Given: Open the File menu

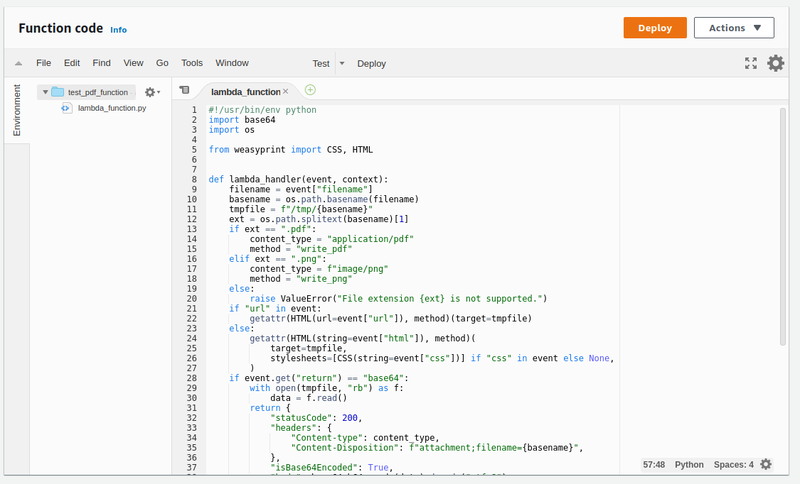Looking at the screenshot, I should click(x=44, y=63).
